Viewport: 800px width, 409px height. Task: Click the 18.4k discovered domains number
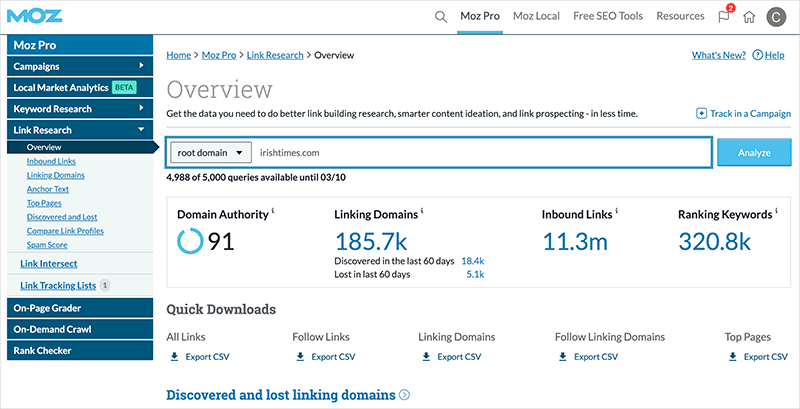click(x=472, y=261)
